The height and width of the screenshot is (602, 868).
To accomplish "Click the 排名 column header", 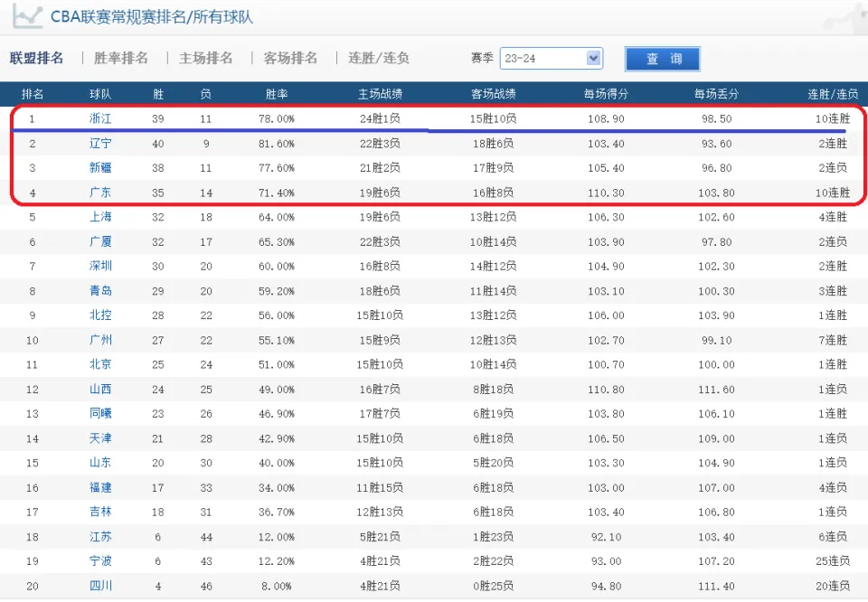I will (x=33, y=94).
